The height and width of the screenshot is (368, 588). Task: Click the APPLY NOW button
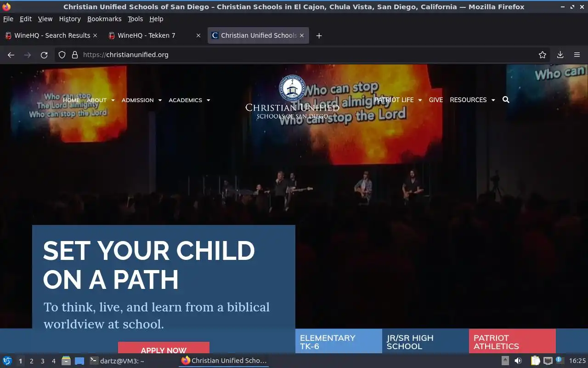[x=164, y=348]
